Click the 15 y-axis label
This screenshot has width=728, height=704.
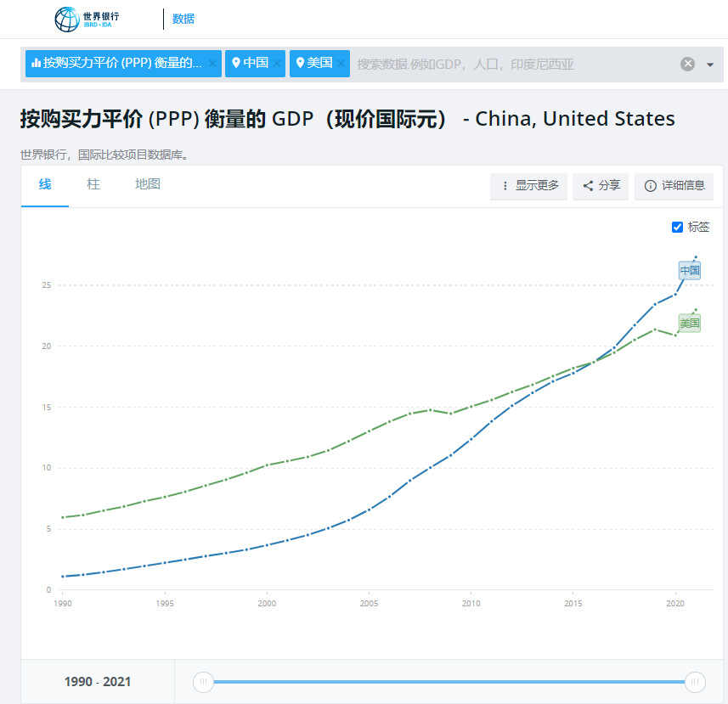[x=47, y=407]
